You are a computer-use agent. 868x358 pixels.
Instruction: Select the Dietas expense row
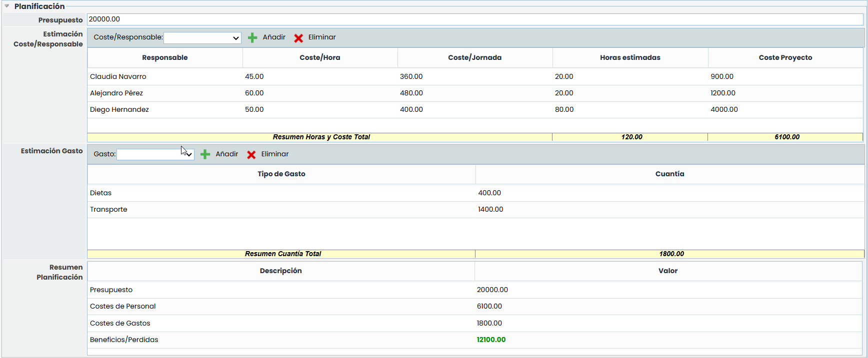click(101, 193)
